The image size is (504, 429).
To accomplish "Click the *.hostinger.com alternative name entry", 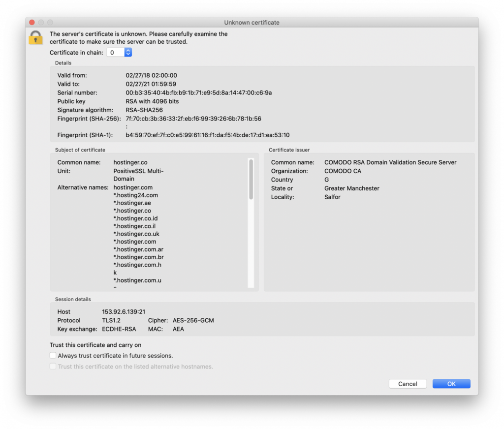I will tap(135, 242).
